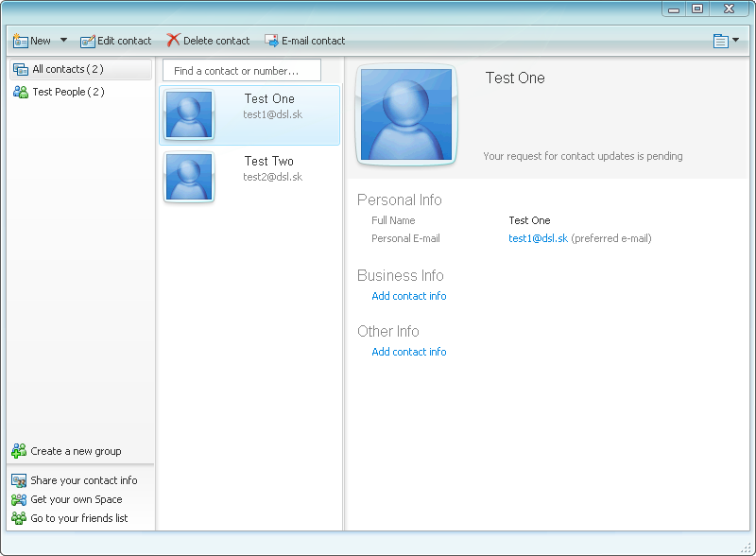
Task: Click the Get your own Space icon
Action: tap(19, 499)
